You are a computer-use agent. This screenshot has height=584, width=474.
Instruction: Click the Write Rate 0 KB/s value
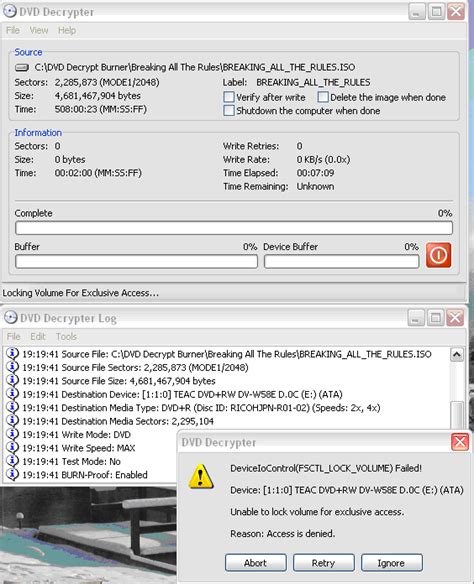coord(323,160)
